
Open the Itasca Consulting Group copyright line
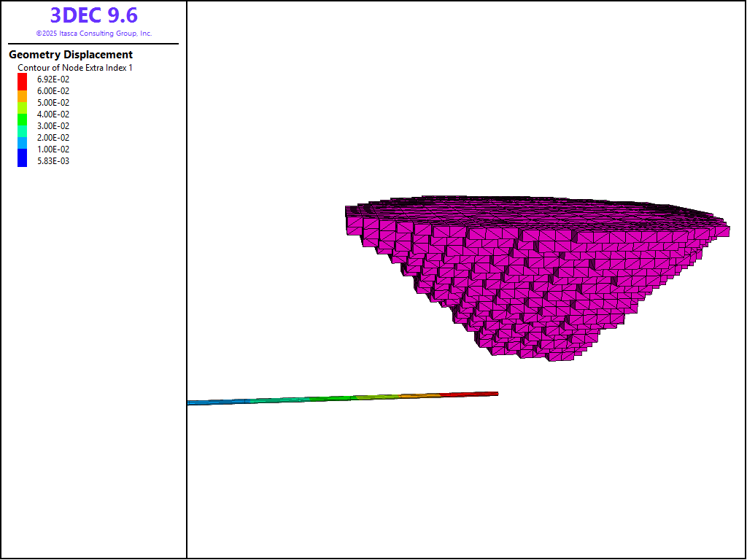[93, 34]
